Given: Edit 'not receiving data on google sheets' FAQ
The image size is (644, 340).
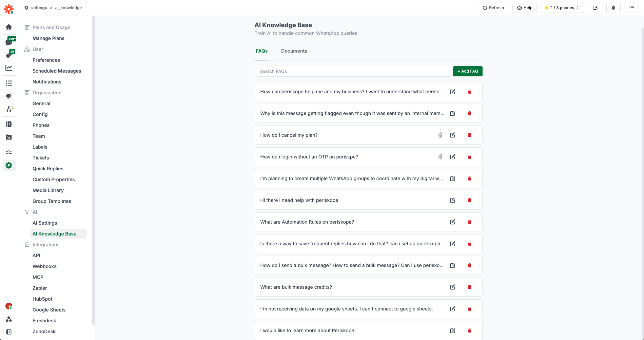Looking at the screenshot, I should [x=452, y=309].
